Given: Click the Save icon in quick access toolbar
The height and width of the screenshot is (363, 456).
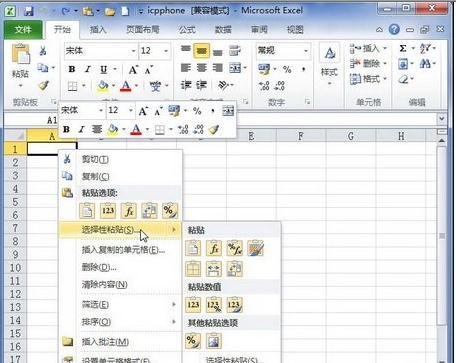Looking at the screenshot, I should [29, 11].
